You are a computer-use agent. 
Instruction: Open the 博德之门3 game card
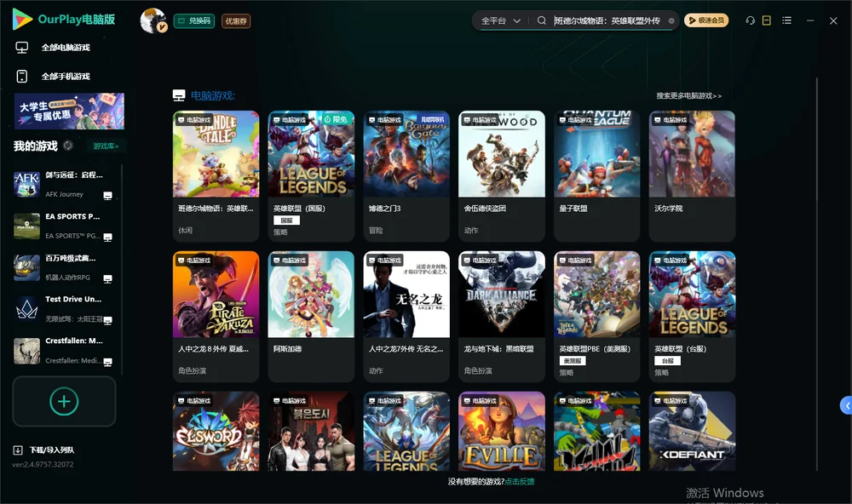406,176
